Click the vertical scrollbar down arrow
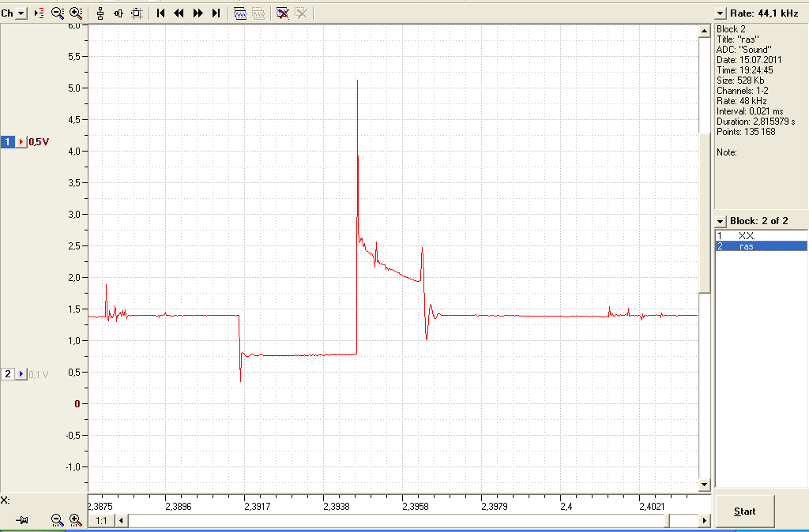Viewport: 809px width, 532px height. 704,484
